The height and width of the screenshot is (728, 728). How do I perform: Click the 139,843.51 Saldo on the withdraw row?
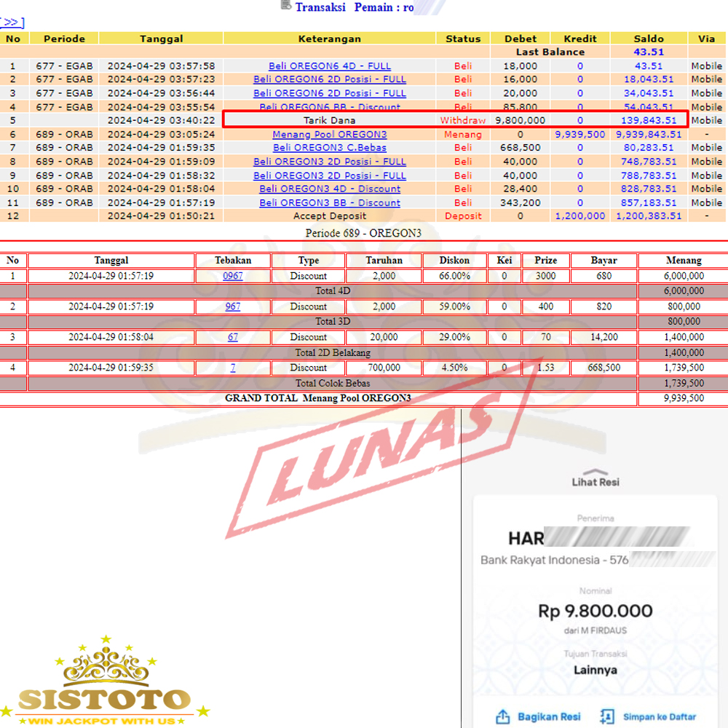tap(649, 120)
